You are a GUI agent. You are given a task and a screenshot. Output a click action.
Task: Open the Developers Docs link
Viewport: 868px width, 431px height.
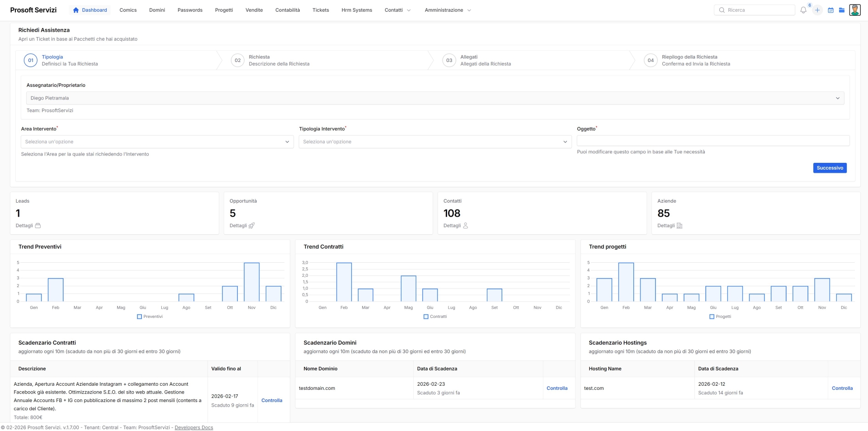[x=194, y=427]
